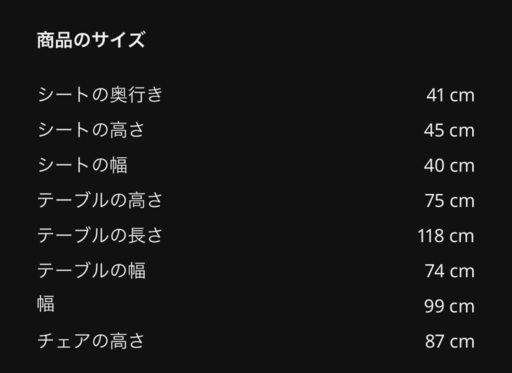Click the 45 cm value
Image resolution: width=512 pixels, height=373 pixels.
pyautogui.click(x=449, y=130)
